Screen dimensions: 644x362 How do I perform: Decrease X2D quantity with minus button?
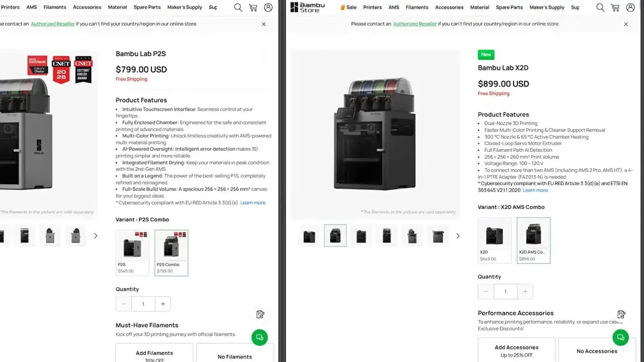point(486,292)
